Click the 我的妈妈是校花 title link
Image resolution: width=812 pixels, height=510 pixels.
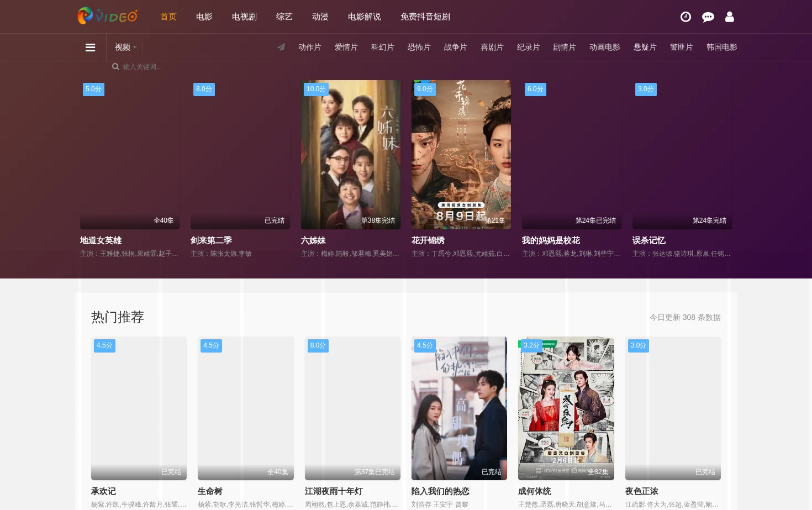coord(551,240)
